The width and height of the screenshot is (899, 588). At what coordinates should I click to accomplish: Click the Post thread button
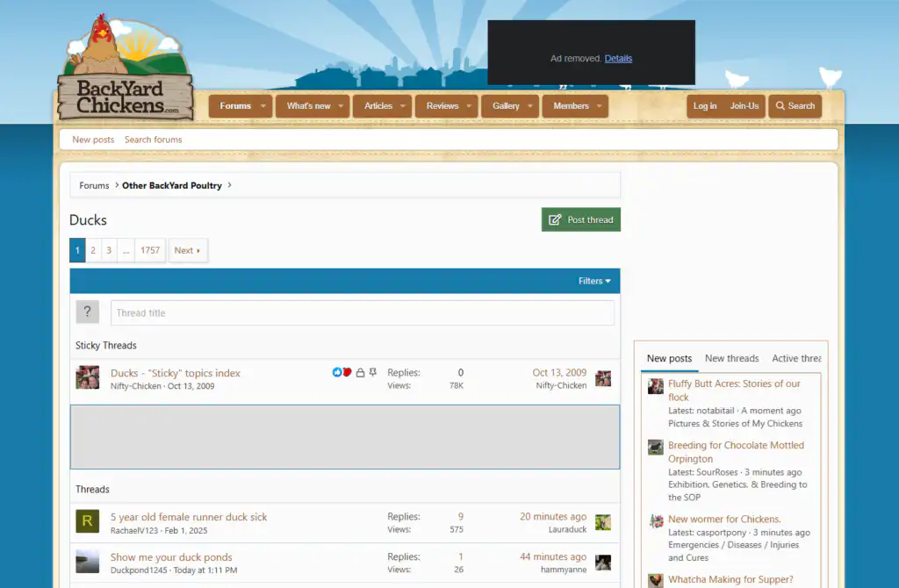coord(581,219)
